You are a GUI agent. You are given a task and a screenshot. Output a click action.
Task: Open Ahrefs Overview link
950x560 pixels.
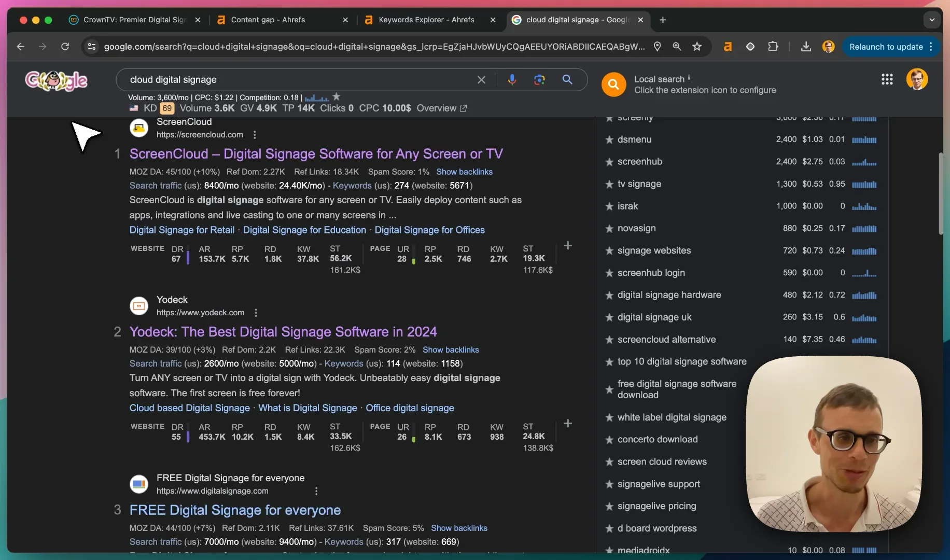441,108
